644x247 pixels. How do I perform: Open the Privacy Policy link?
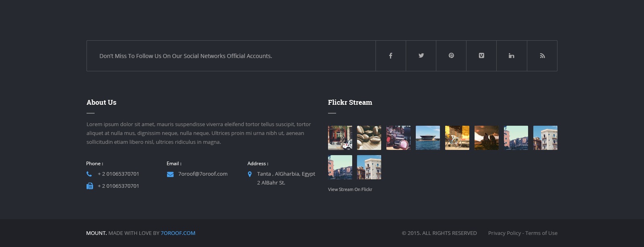[x=504, y=233]
